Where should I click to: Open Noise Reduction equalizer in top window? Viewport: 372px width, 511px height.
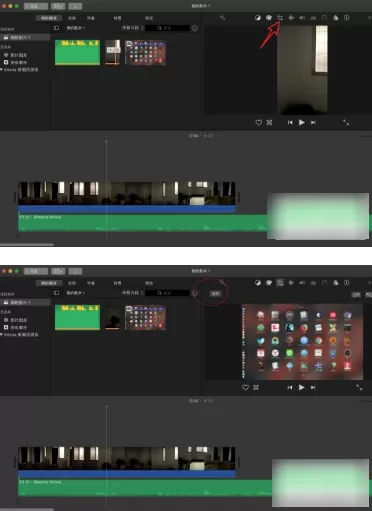tap(313, 18)
